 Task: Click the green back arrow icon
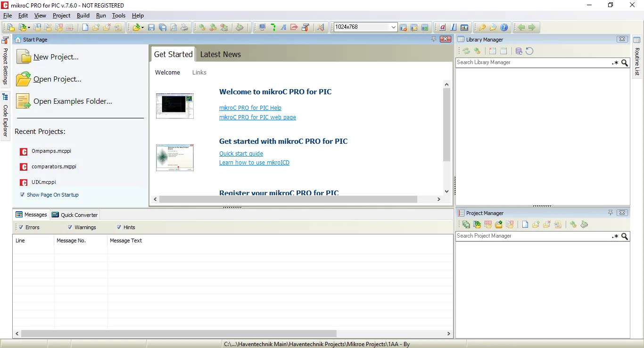[x=521, y=27]
